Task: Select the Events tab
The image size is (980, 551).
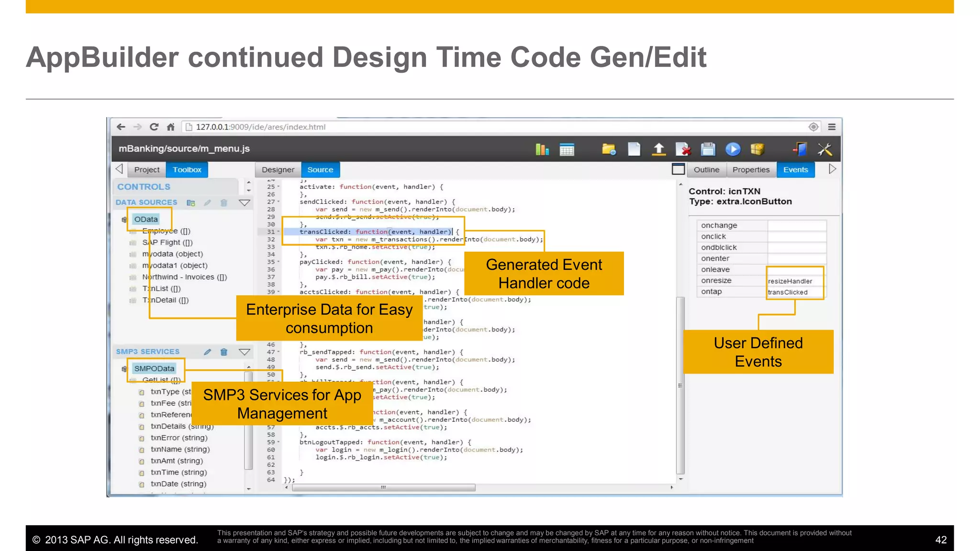Action: (x=796, y=170)
